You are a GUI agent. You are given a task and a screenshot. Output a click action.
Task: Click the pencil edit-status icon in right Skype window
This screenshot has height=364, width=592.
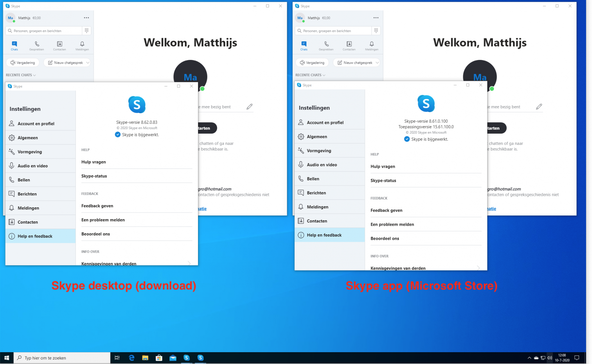point(539,107)
